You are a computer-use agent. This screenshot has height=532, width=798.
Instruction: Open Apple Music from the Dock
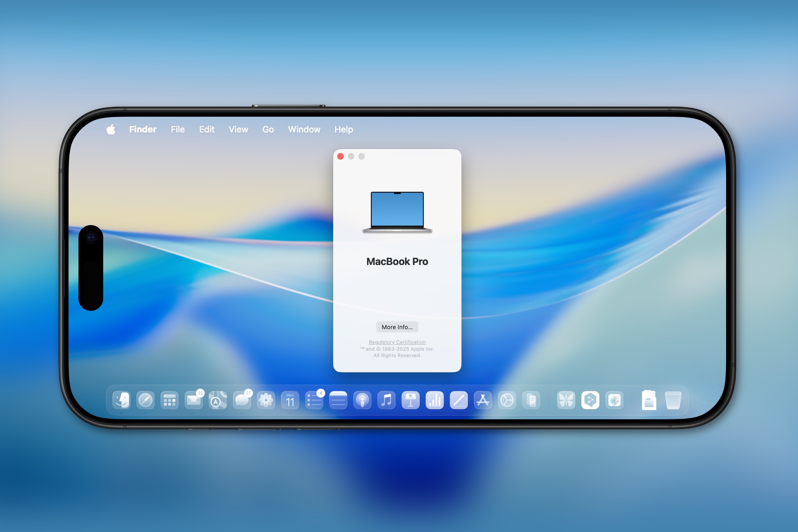(x=386, y=400)
